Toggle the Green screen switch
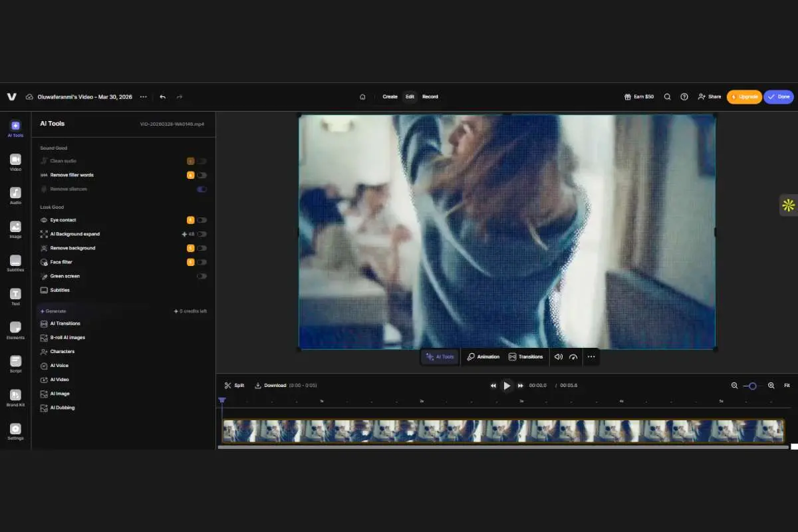This screenshot has height=532, width=798. click(x=201, y=275)
